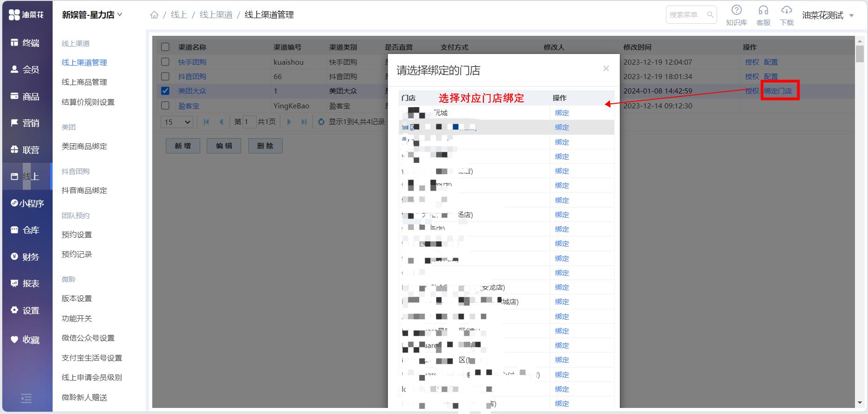Open 预约设置 in the side menu
Viewport: 868px width, 414px height.
[77, 234]
